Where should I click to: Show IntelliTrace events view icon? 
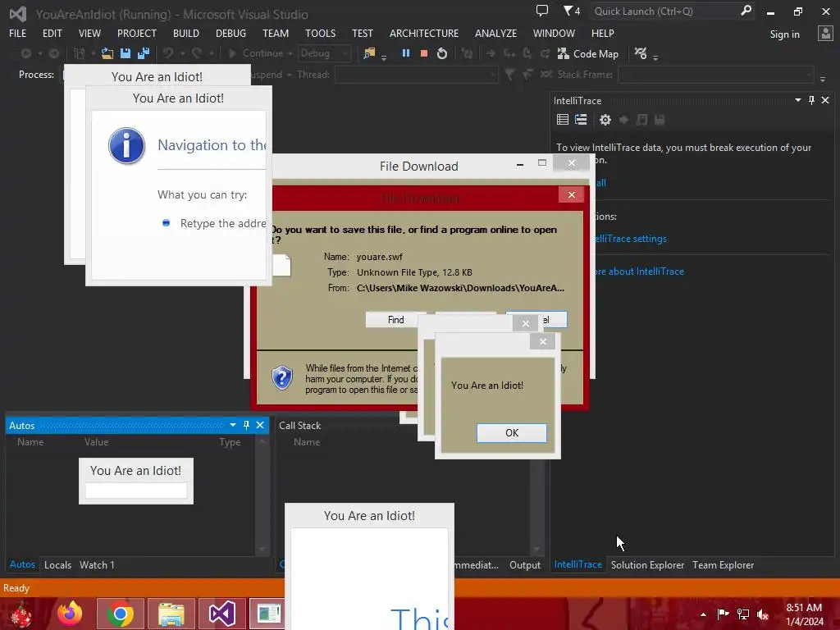tap(563, 120)
